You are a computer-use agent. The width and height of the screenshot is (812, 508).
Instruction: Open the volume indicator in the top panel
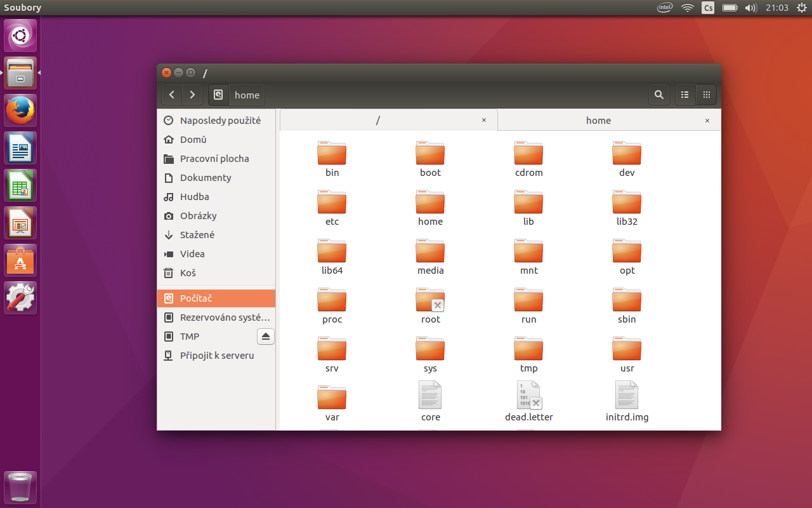pyautogui.click(x=751, y=8)
